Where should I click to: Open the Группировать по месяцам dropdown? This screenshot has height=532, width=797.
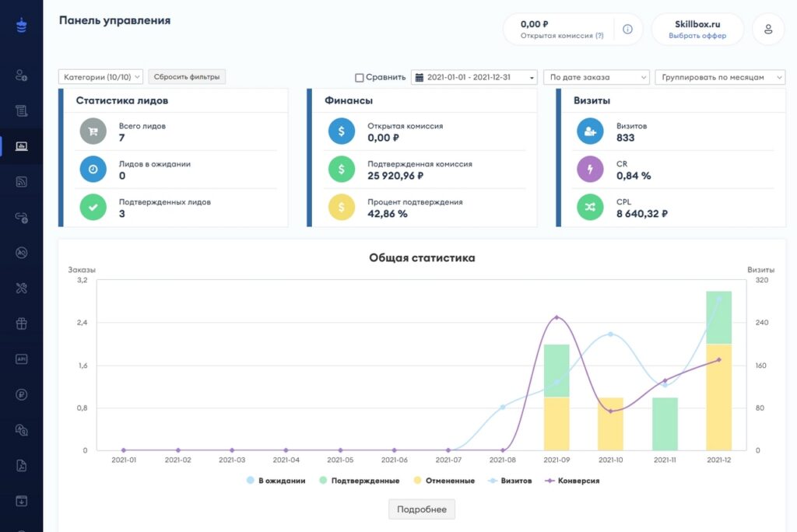coord(720,77)
